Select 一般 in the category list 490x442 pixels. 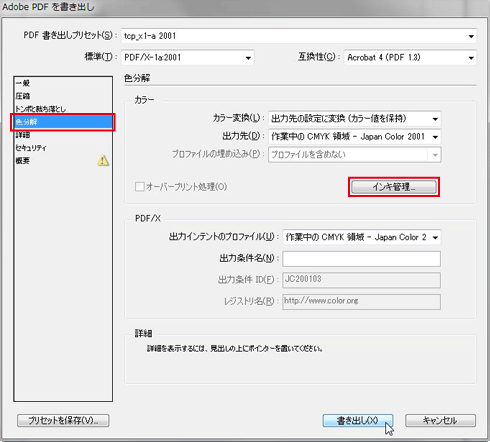pyautogui.click(x=23, y=83)
